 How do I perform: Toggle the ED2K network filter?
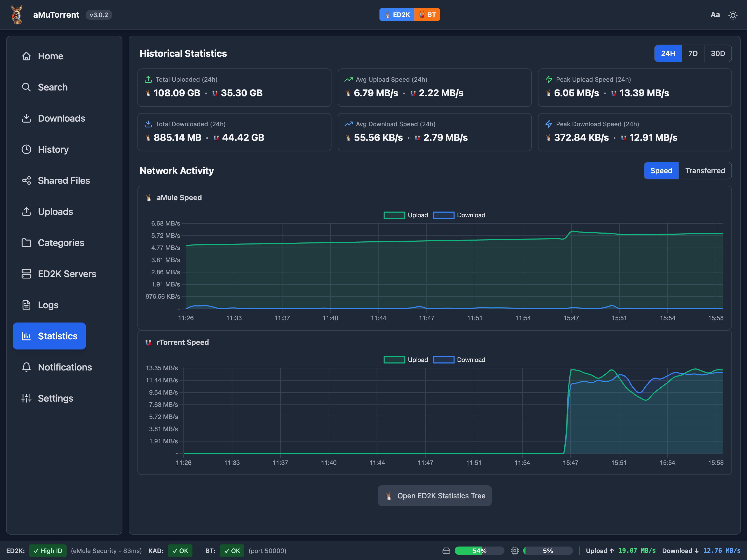coord(397,15)
